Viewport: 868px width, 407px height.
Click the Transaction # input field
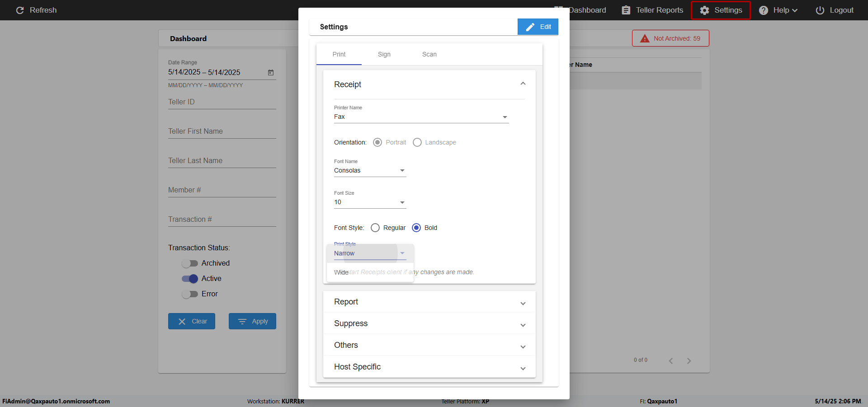click(x=222, y=220)
